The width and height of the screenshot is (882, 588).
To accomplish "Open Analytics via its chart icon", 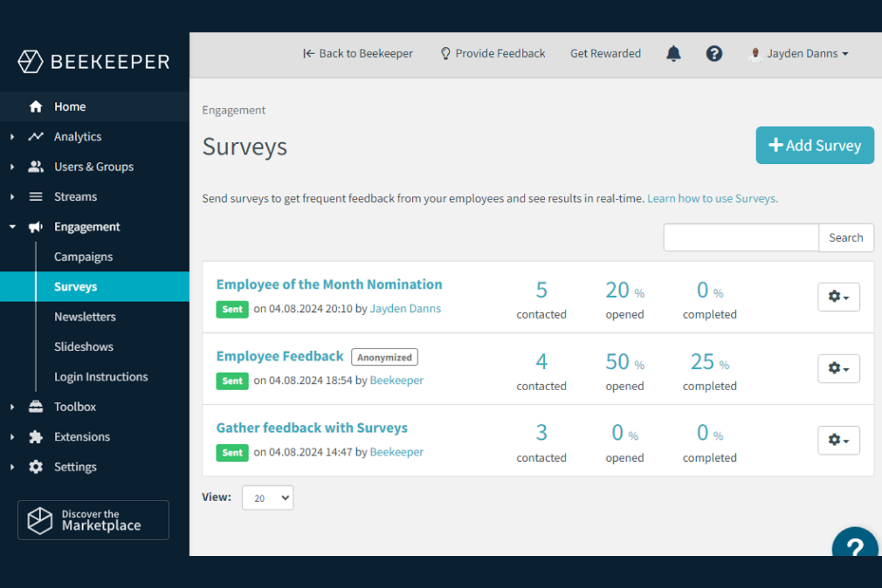I will 36,136.
